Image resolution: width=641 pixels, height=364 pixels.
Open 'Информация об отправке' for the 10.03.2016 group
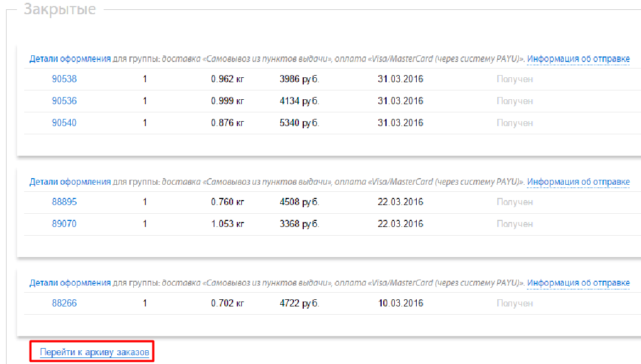(578, 283)
